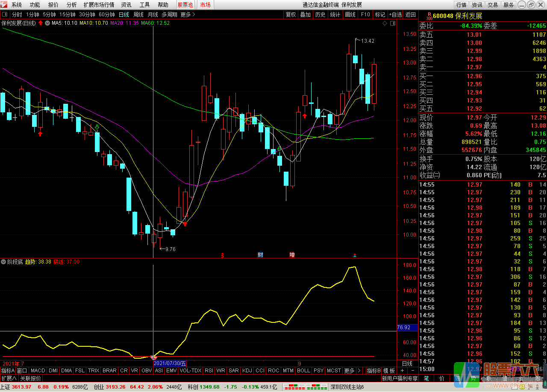Select the RSI indicator tab
The width and height of the screenshot is (547, 392).
coord(209,371)
